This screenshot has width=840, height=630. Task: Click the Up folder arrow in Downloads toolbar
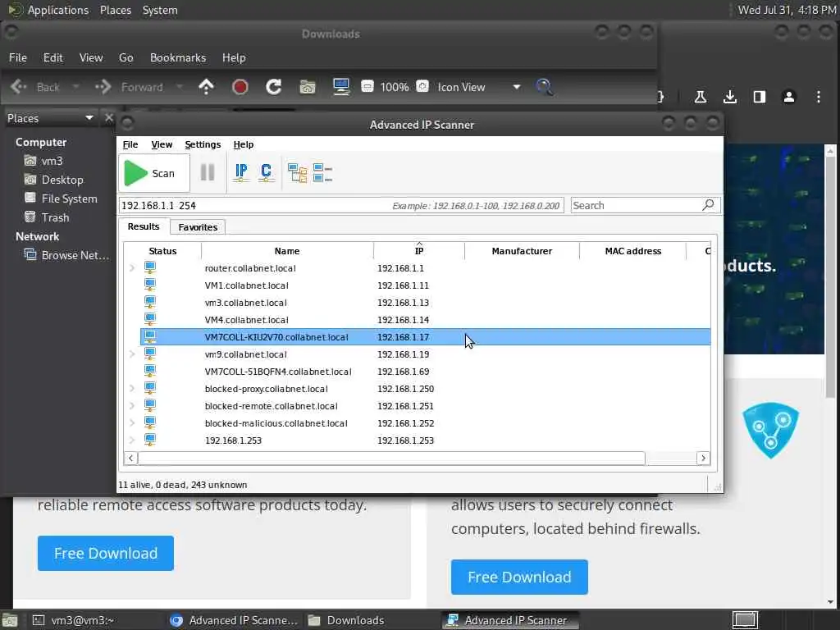[206, 87]
